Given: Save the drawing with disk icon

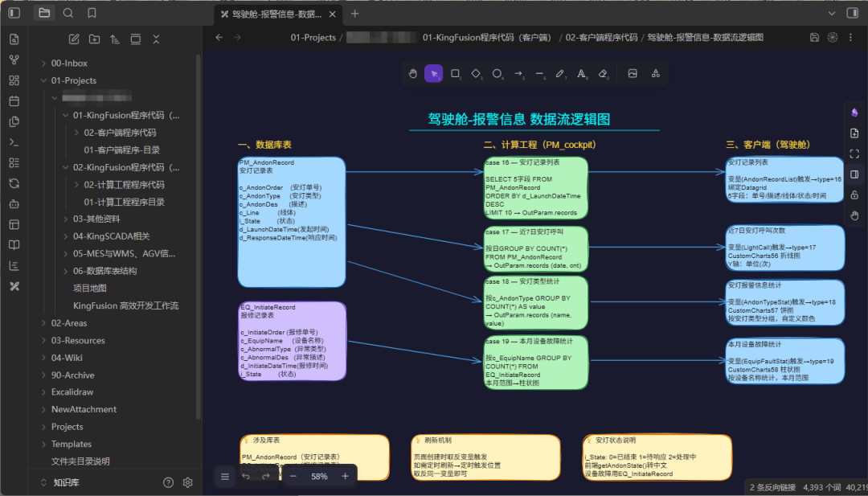Looking at the screenshot, I should pyautogui.click(x=814, y=38).
